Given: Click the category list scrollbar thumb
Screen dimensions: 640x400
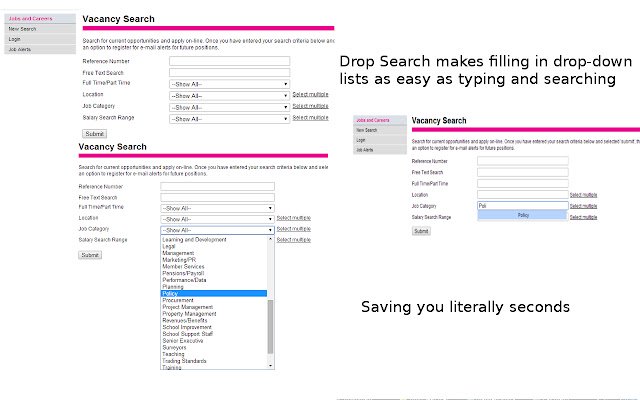Looking at the screenshot, I should 270,327.
